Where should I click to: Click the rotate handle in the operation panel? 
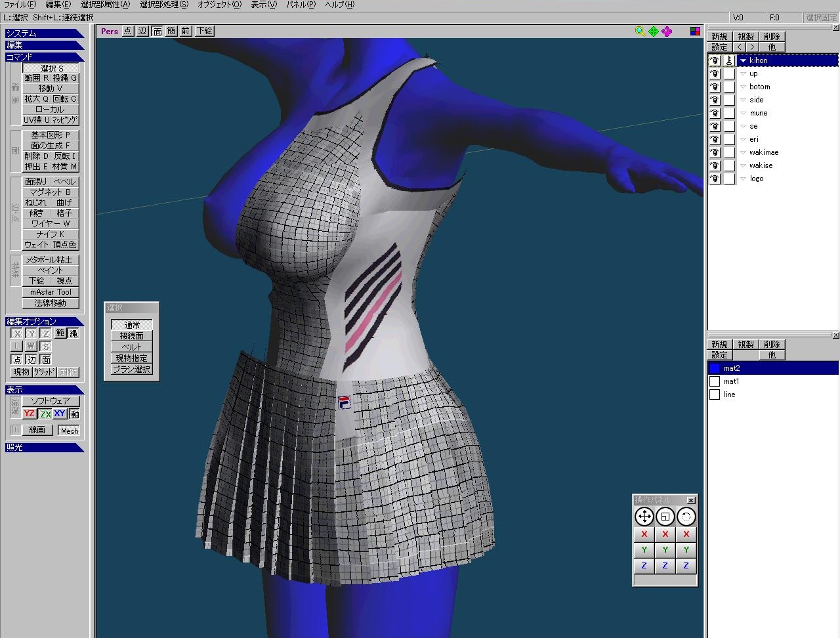coord(686,517)
